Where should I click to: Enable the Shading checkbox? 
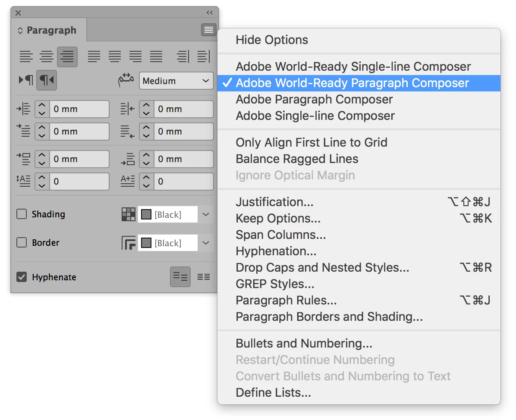[x=22, y=214]
